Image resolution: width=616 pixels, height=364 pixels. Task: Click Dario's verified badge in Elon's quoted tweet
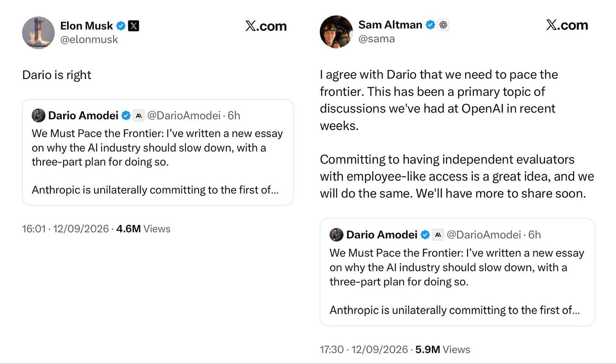tap(126, 115)
